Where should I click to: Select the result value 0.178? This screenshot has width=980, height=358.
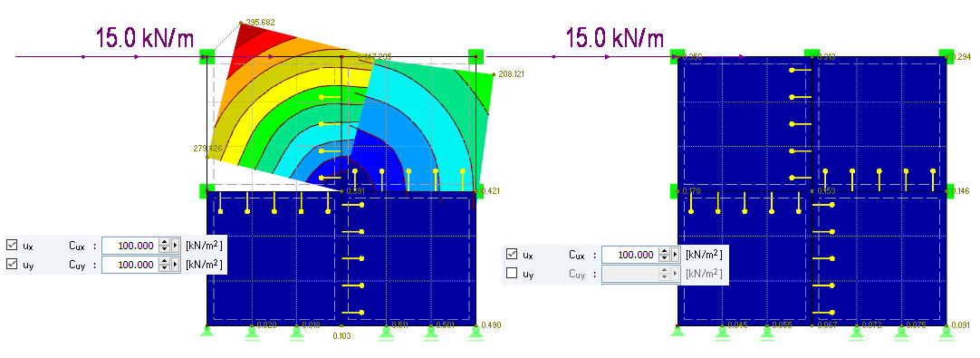tap(693, 191)
